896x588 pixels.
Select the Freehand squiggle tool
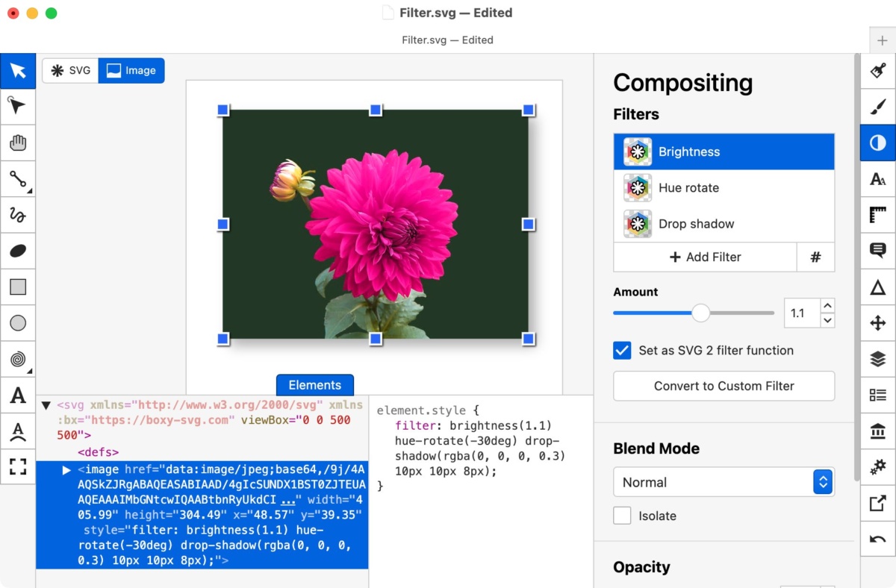click(x=18, y=215)
